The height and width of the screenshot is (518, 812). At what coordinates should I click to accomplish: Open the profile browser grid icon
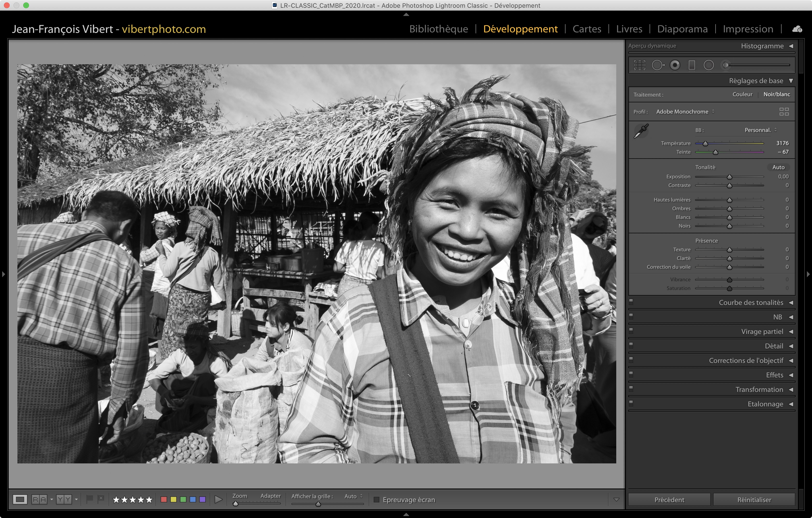(784, 112)
